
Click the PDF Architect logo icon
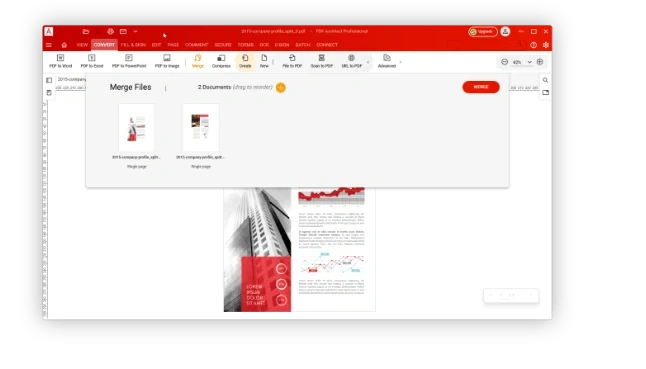pyautogui.click(x=49, y=31)
